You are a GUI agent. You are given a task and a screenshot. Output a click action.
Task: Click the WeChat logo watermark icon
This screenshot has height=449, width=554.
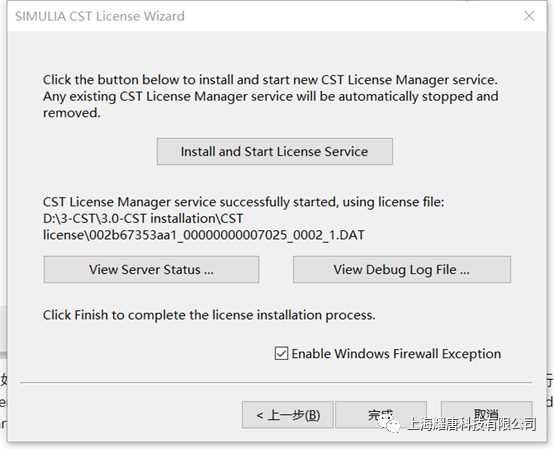389,424
